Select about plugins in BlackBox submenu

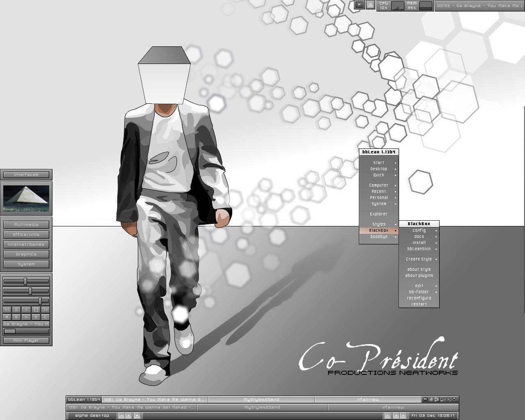tap(419, 276)
